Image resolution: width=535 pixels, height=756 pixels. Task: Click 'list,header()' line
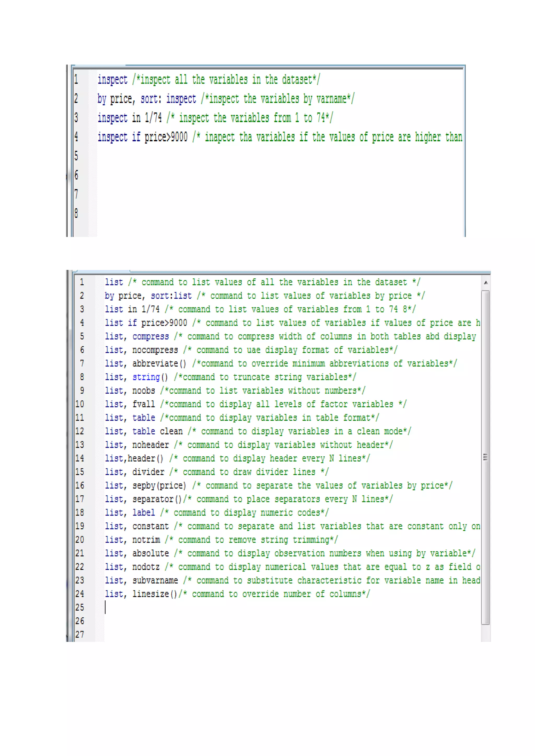coord(237,458)
